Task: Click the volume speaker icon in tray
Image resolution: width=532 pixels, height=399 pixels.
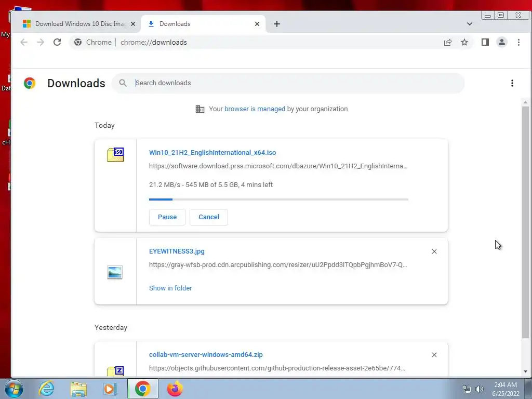Action: pyautogui.click(x=480, y=389)
